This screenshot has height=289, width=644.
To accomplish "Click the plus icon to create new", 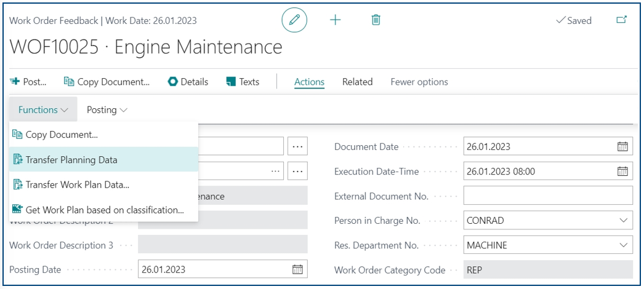I will (336, 20).
